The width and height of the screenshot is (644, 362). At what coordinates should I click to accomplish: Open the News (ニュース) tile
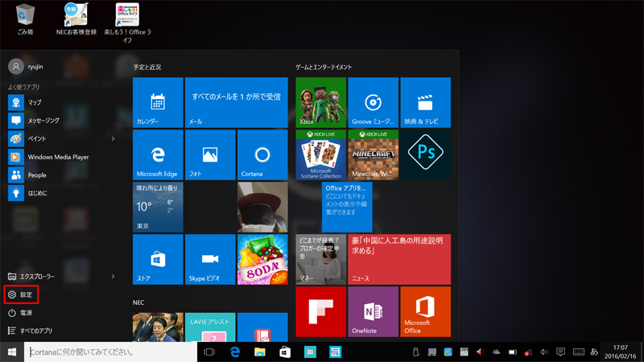(399, 259)
